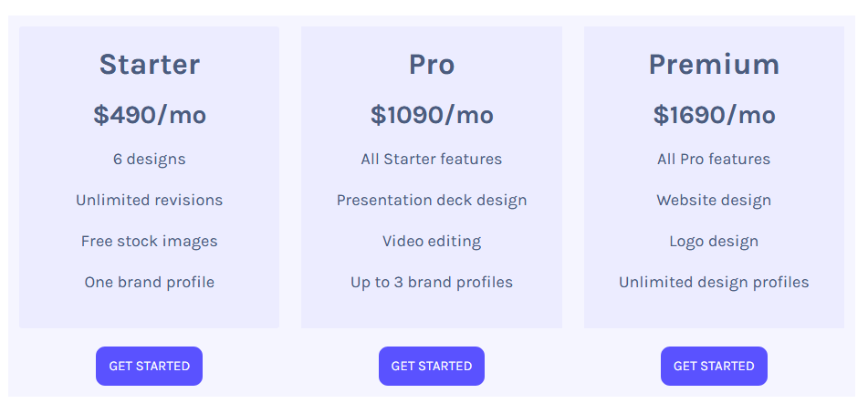Click the One brand profile text
The image size is (868, 414).
(x=149, y=282)
